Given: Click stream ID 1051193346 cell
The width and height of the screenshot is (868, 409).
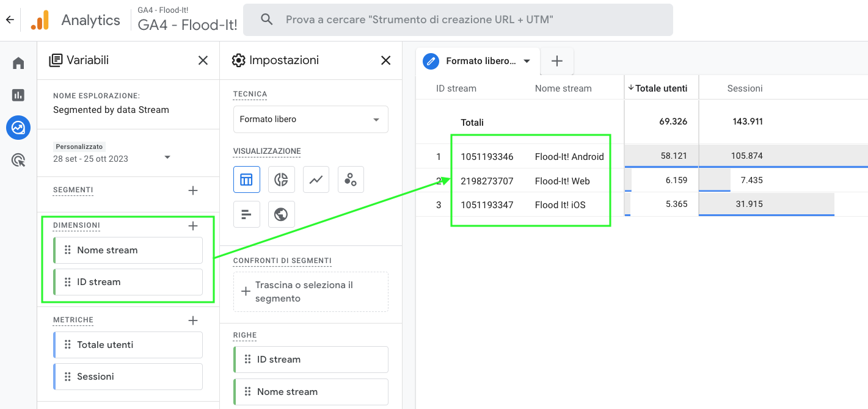Looking at the screenshot, I should [x=487, y=157].
